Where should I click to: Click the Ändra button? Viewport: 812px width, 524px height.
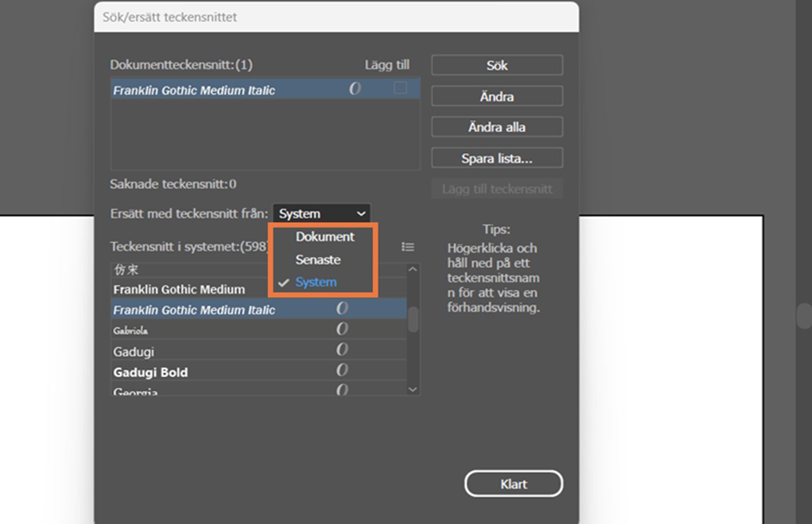click(497, 96)
